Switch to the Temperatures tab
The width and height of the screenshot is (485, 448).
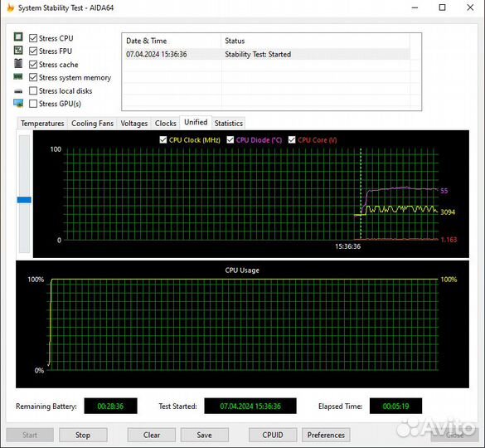pyautogui.click(x=42, y=124)
